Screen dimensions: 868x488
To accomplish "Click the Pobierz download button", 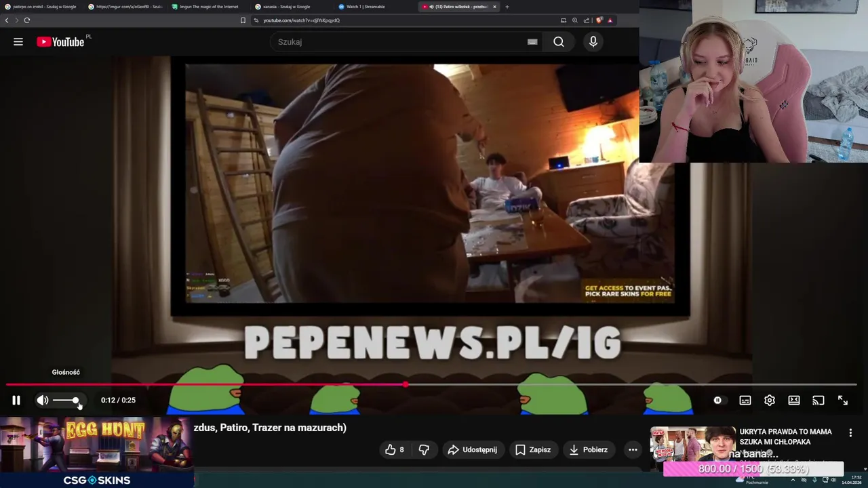I will (589, 449).
